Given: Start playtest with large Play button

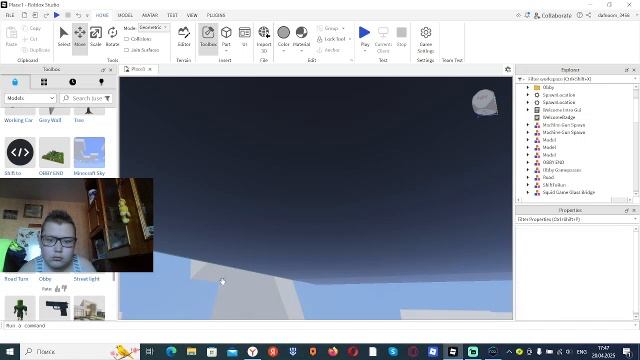Looking at the screenshot, I should pos(364,32).
